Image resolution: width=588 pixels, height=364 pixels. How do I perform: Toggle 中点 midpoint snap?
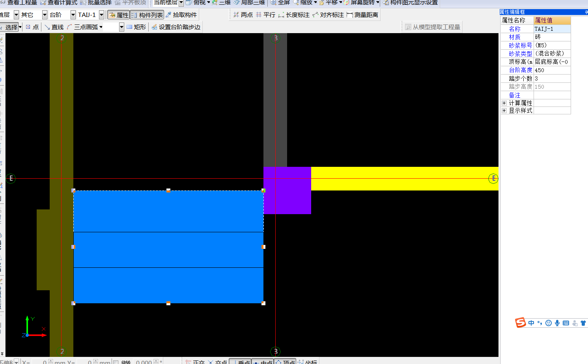[262, 362]
